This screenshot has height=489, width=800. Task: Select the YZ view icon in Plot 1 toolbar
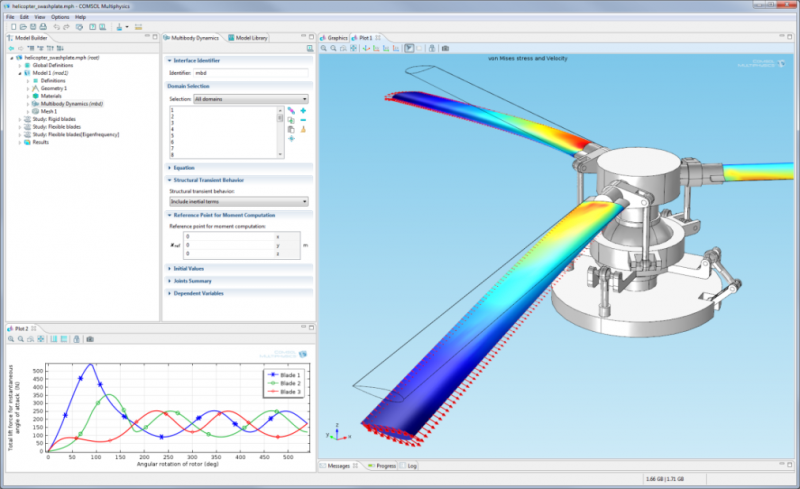(386, 48)
